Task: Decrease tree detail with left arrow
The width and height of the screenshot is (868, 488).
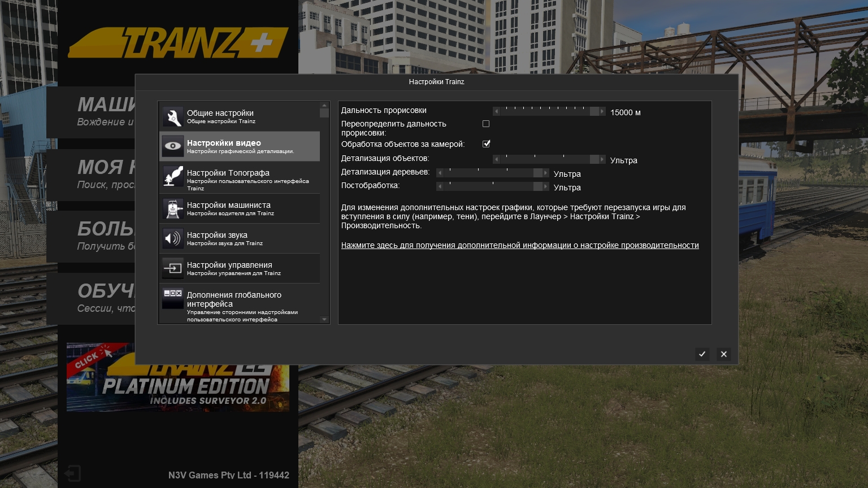Action: pos(440,173)
